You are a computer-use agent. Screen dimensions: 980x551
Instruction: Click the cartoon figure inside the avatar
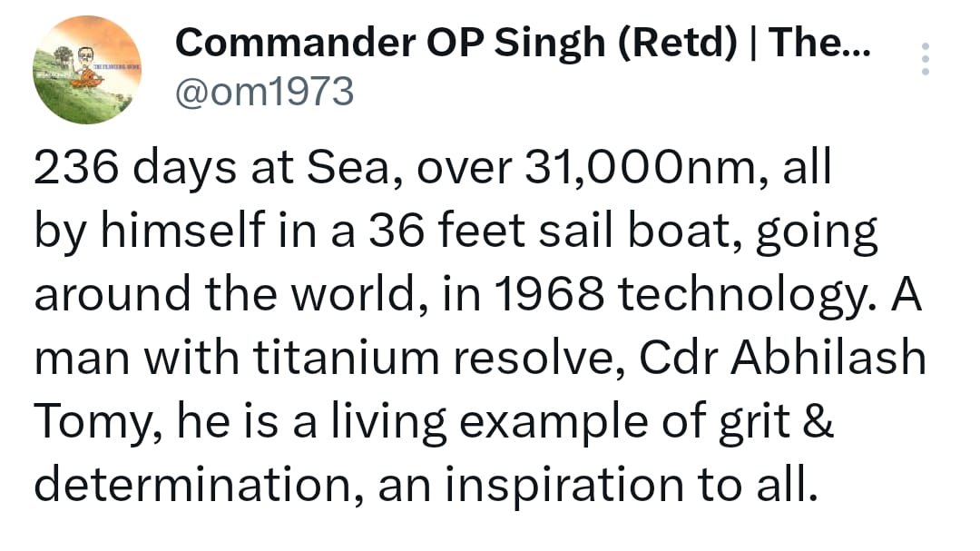[x=85, y=69]
